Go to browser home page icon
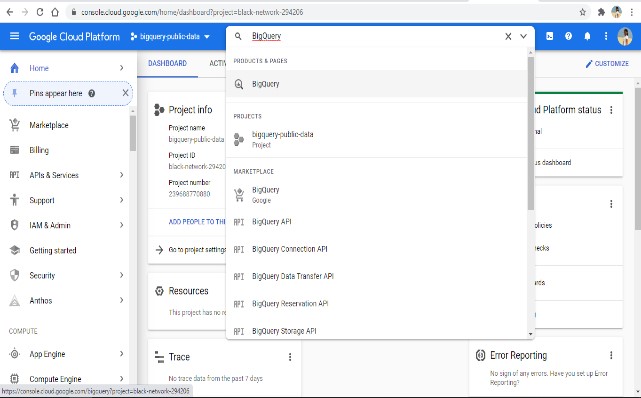Screen dimensions: 641x398 click(55, 12)
